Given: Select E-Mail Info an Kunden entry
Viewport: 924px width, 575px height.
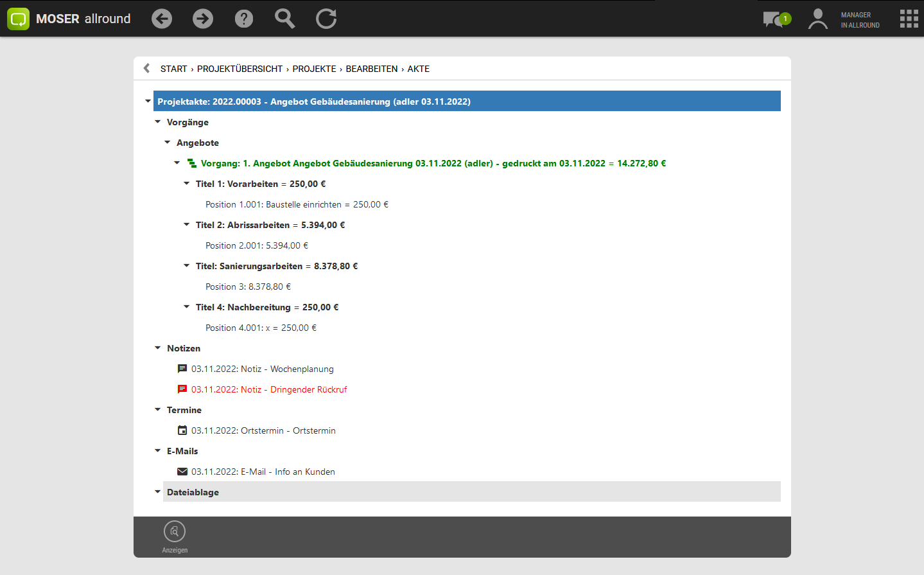Looking at the screenshot, I should tap(263, 472).
